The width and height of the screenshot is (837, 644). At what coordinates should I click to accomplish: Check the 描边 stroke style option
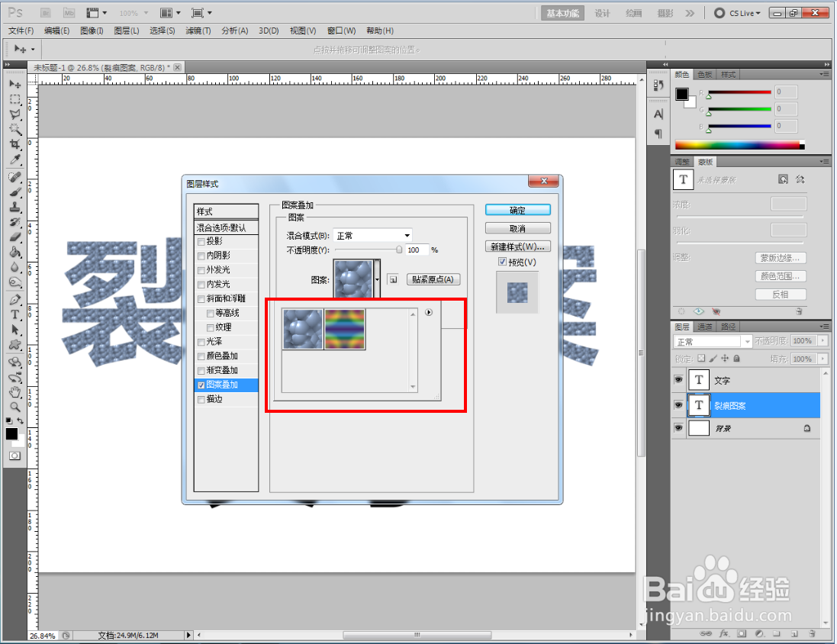pos(201,399)
